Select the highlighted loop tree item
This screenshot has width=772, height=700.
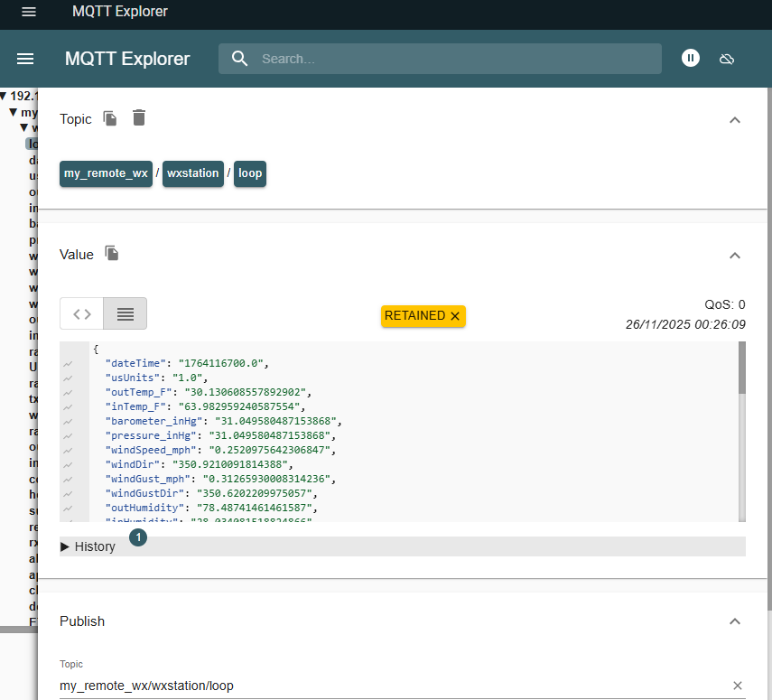pyautogui.click(x=32, y=144)
